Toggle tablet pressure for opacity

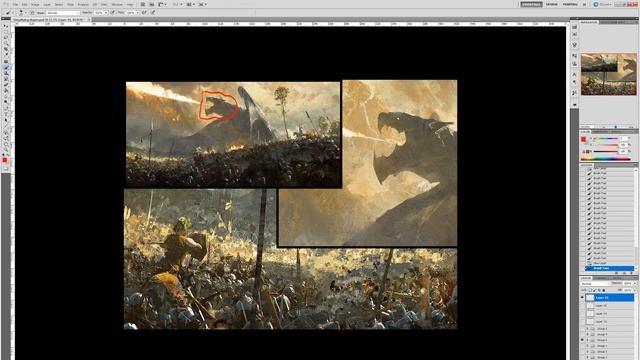point(112,13)
